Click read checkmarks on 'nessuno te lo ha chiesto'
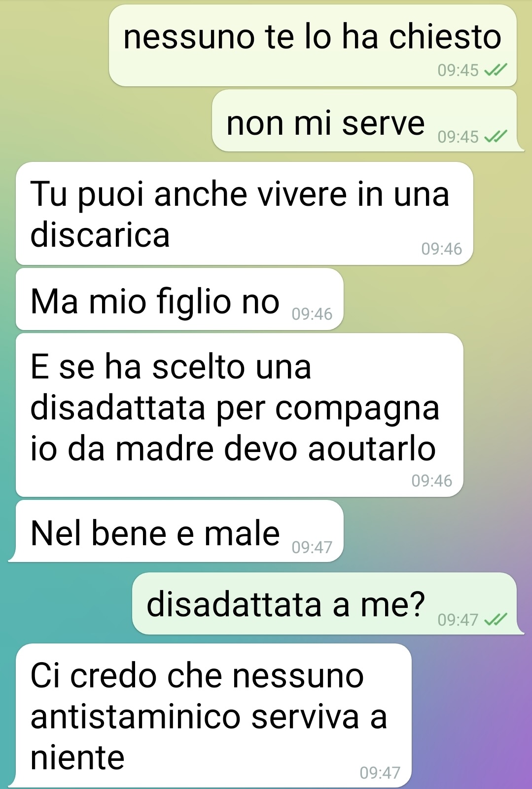Screen dimensions: 532x789 click(x=496, y=71)
